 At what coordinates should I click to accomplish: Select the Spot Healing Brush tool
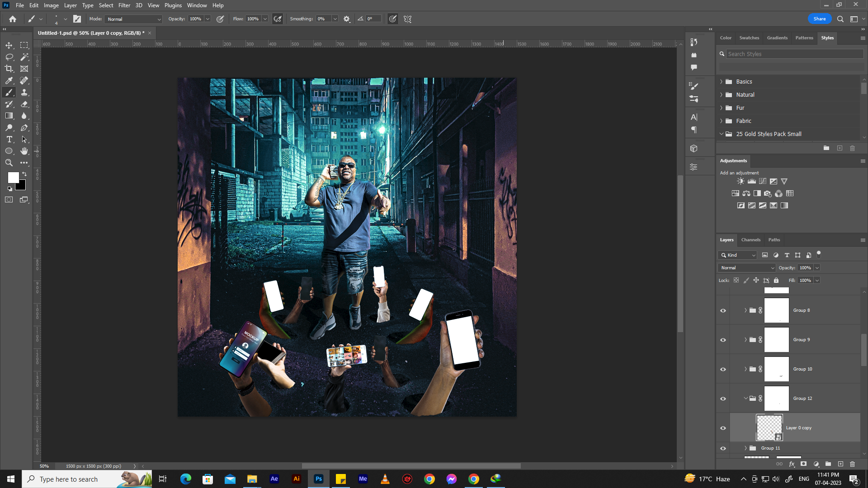24,80
